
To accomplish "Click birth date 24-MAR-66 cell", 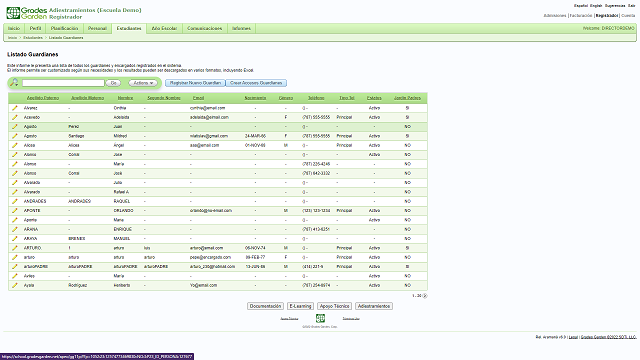I will (x=255, y=136).
